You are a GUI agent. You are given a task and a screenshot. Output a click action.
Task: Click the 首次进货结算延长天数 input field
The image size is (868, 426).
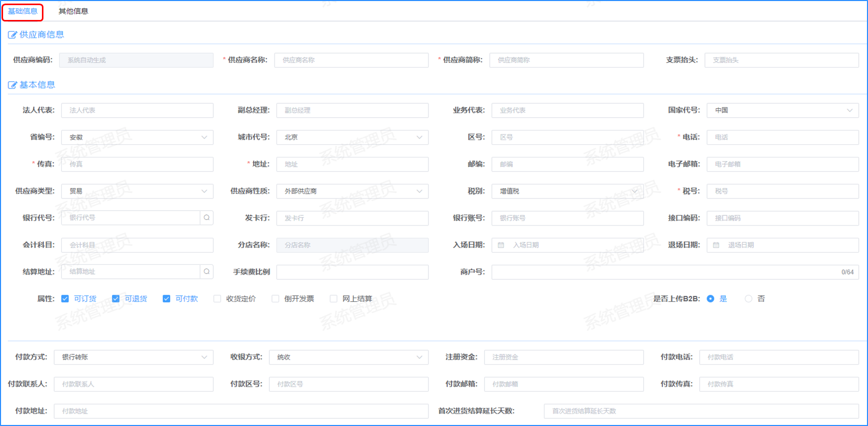point(701,411)
